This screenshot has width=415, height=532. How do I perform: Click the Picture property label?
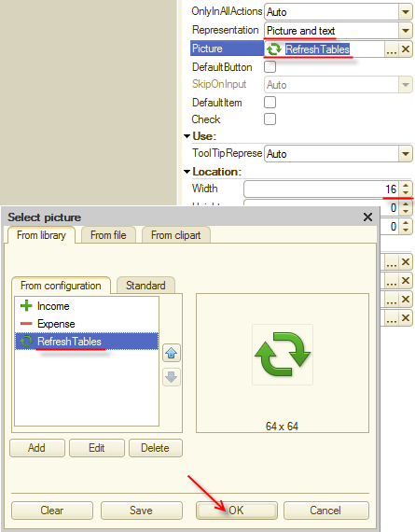(227, 49)
